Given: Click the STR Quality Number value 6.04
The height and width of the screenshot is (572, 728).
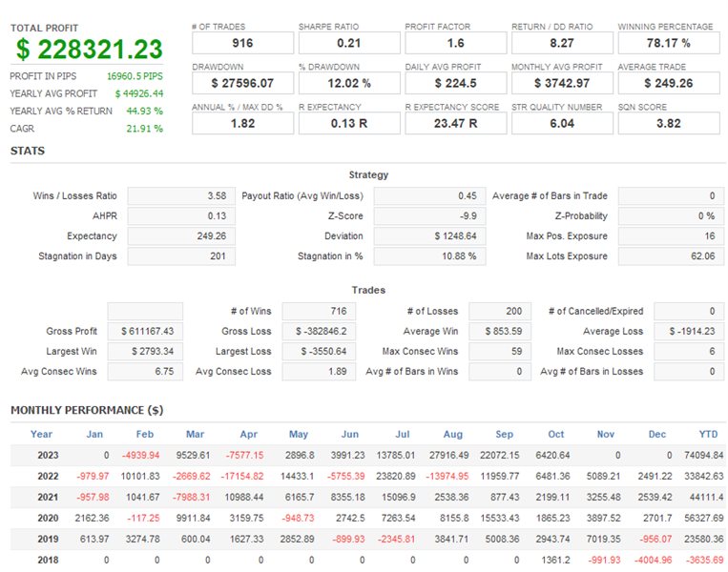Looking at the screenshot, I should point(562,123).
